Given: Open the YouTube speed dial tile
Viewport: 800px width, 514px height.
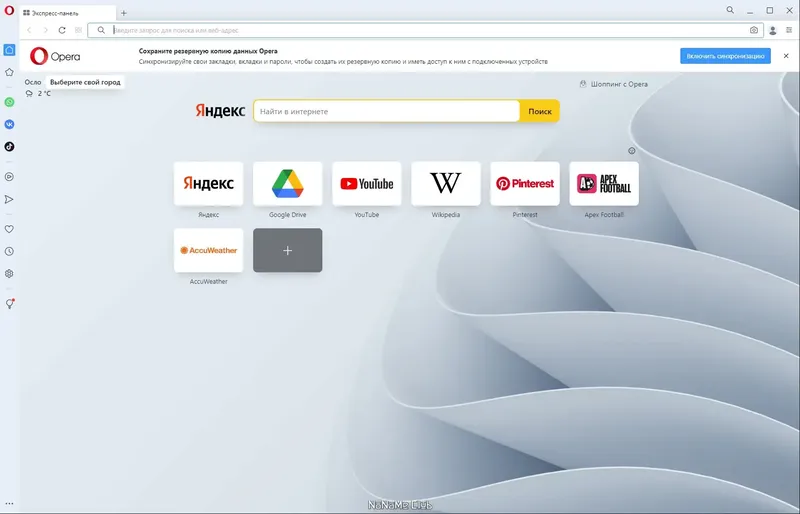Looking at the screenshot, I should click(367, 184).
